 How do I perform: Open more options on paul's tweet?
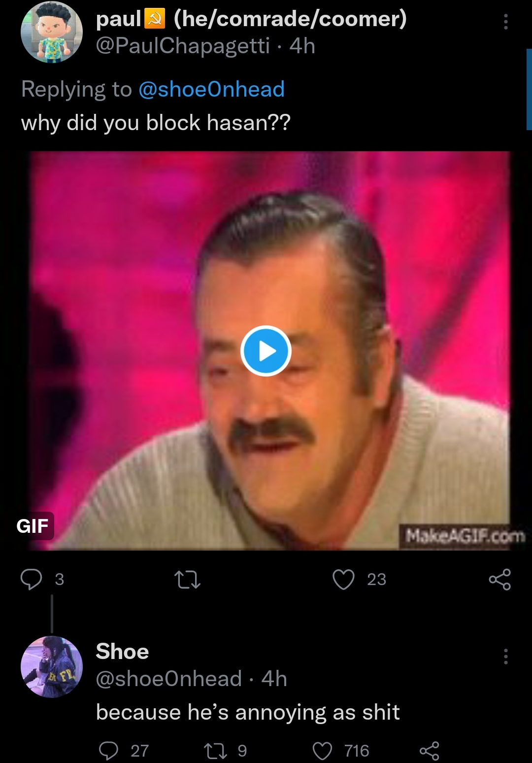coord(505,22)
